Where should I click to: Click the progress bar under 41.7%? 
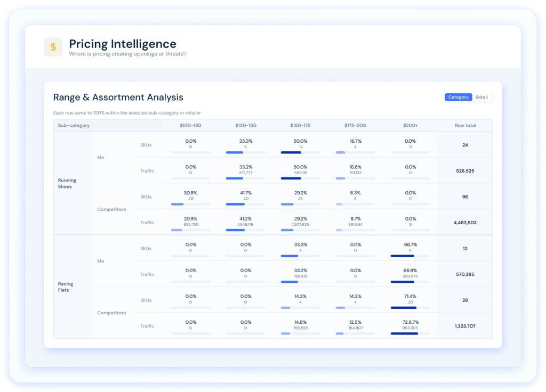245,204
